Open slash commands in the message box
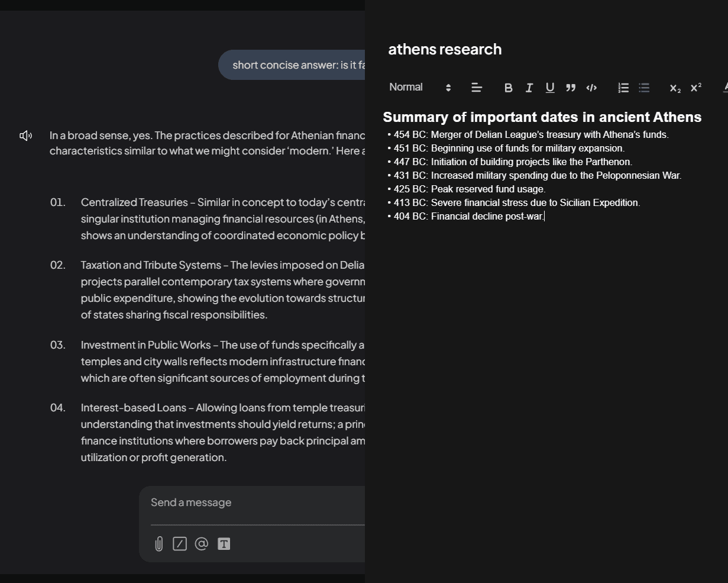 (x=180, y=544)
